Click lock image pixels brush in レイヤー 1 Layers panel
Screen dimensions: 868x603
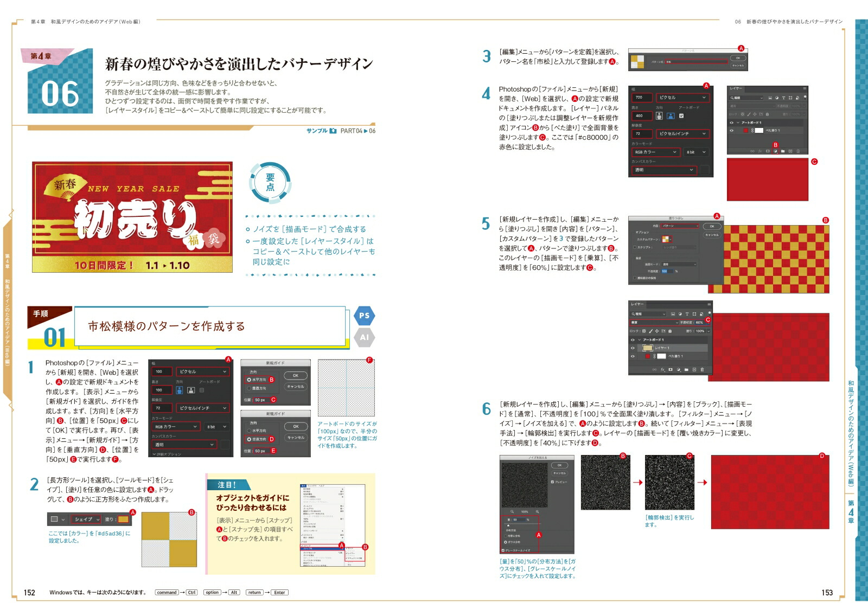pyautogui.click(x=651, y=331)
